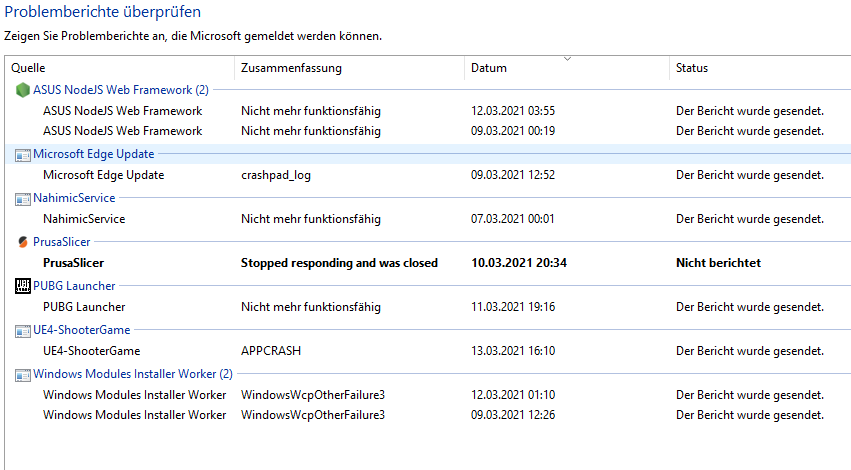Sort by the Zusammenfassung column header
This screenshot has width=851, height=470.
click(x=349, y=68)
